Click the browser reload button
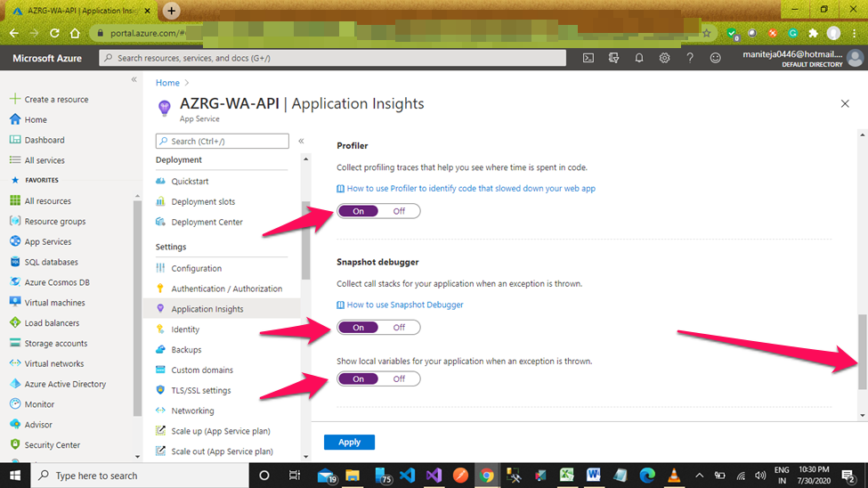The image size is (868, 488). (x=54, y=33)
